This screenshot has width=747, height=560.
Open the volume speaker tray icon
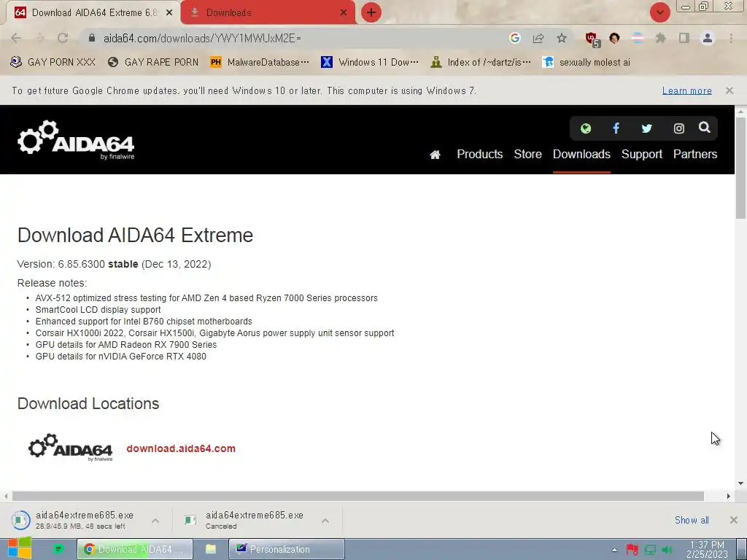pyautogui.click(x=667, y=550)
